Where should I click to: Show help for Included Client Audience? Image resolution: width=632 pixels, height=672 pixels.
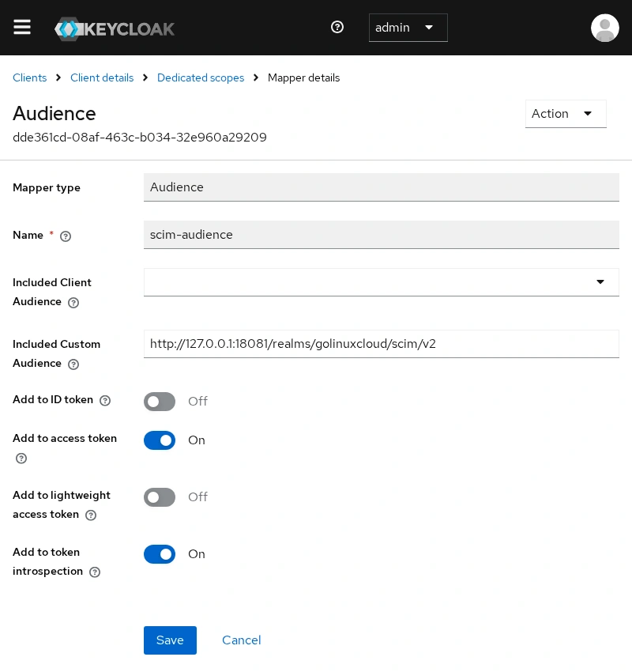73,303
